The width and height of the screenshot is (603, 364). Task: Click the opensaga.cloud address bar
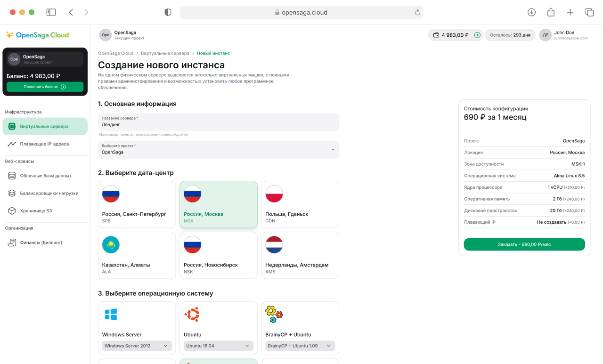[x=301, y=13]
